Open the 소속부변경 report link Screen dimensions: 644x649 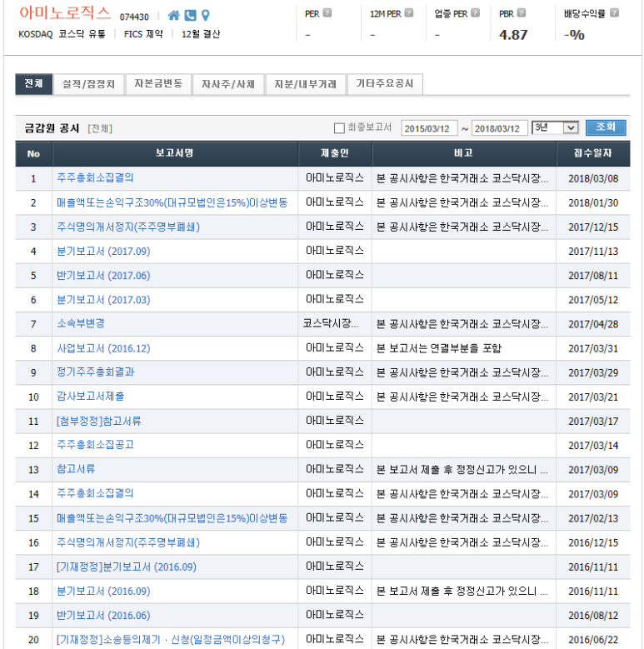tap(80, 324)
